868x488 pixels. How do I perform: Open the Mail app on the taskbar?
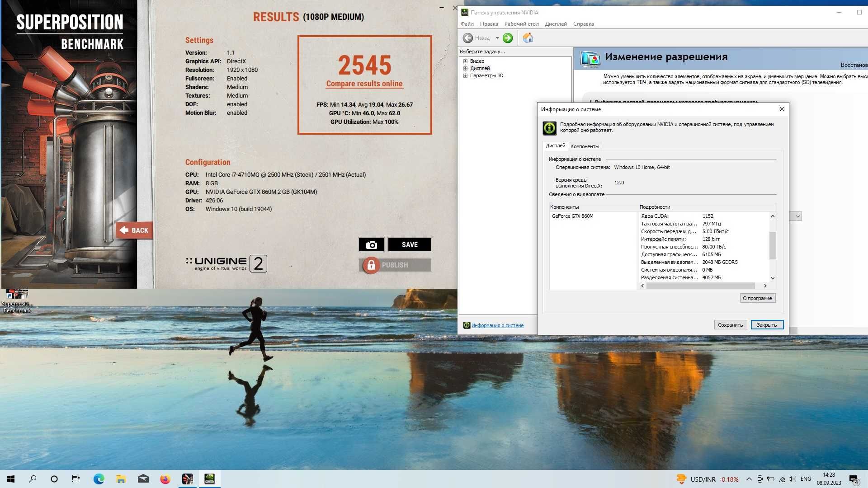(x=143, y=479)
